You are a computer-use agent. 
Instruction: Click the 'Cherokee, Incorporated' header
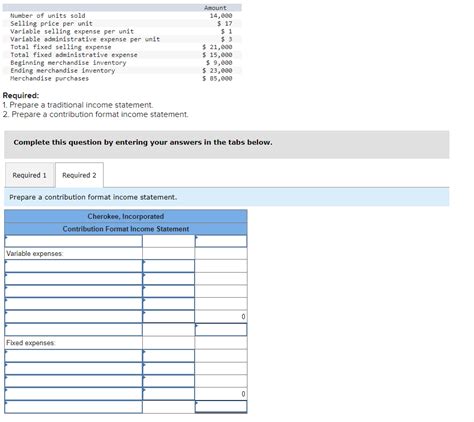coord(126,216)
